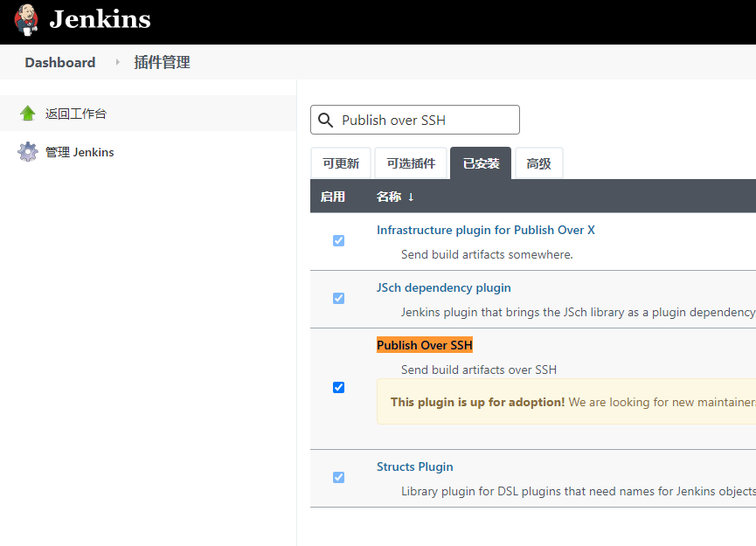756x546 pixels.
Task: Open the 高级 tab
Action: pos(538,163)
